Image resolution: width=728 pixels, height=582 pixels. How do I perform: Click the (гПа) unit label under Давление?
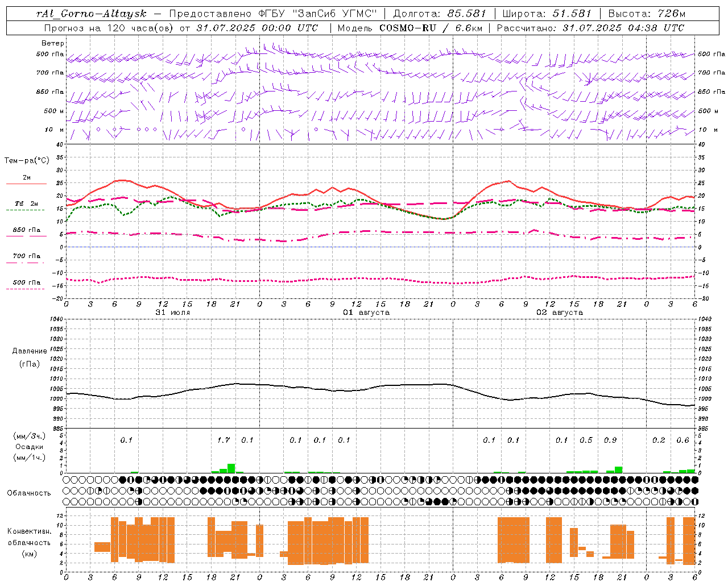tap(29, 364)
